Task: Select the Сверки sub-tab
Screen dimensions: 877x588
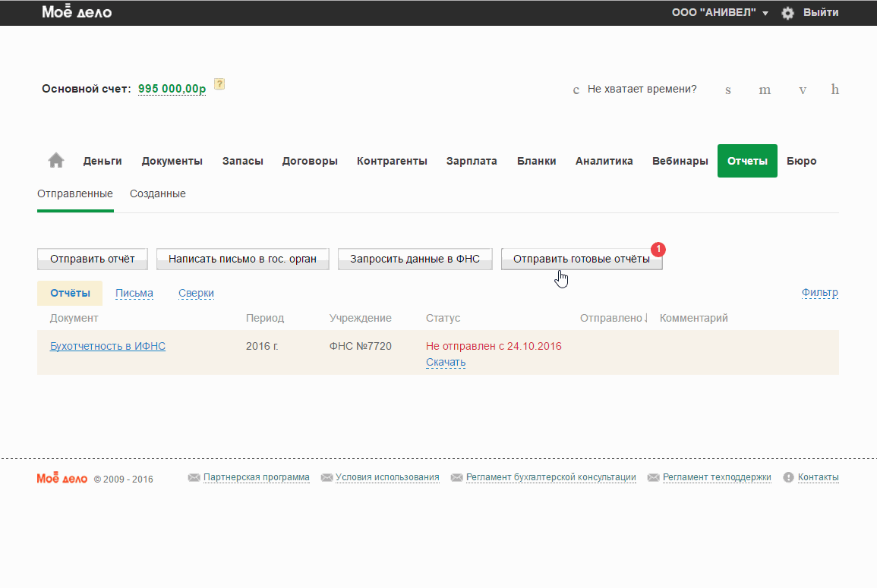Action: click(x=196, y=294)
